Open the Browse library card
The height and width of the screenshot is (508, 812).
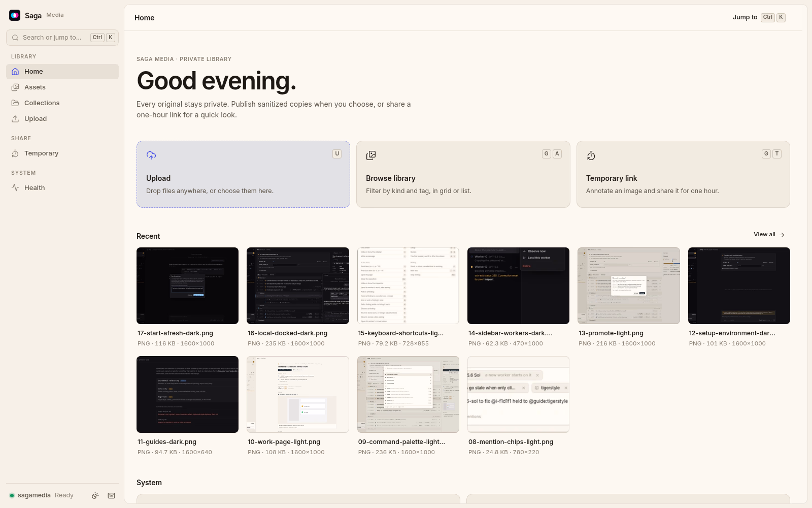tap(463, 174)
